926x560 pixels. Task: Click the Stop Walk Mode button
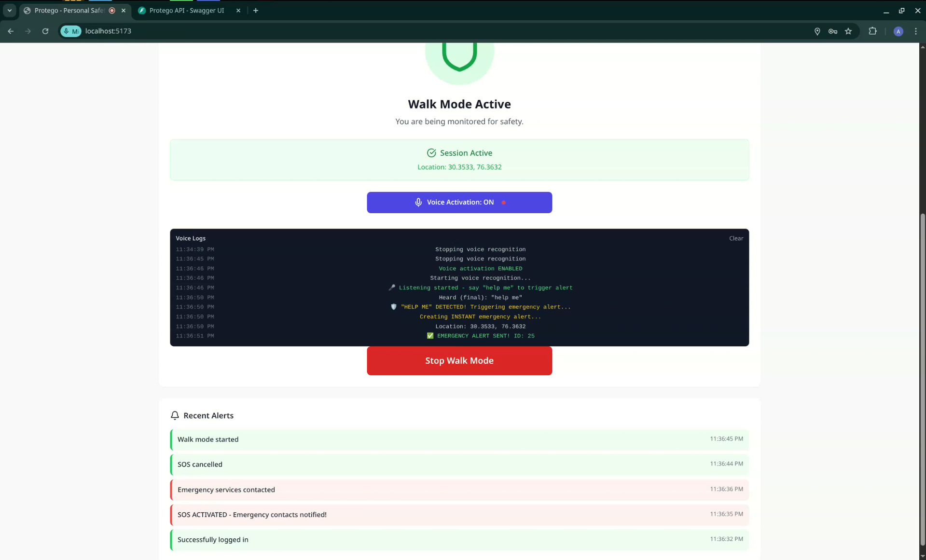(x=459, y=361)
